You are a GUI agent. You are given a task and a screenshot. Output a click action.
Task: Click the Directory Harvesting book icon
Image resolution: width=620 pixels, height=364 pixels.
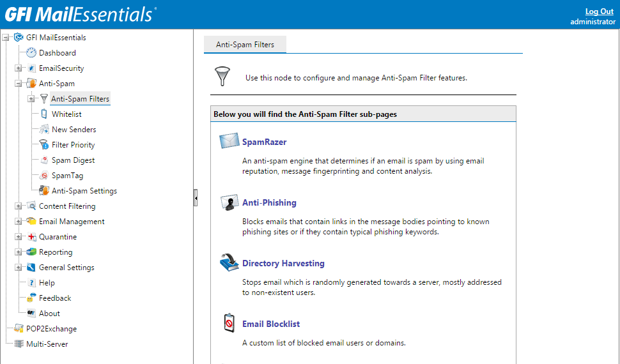(x=229, y=262)
